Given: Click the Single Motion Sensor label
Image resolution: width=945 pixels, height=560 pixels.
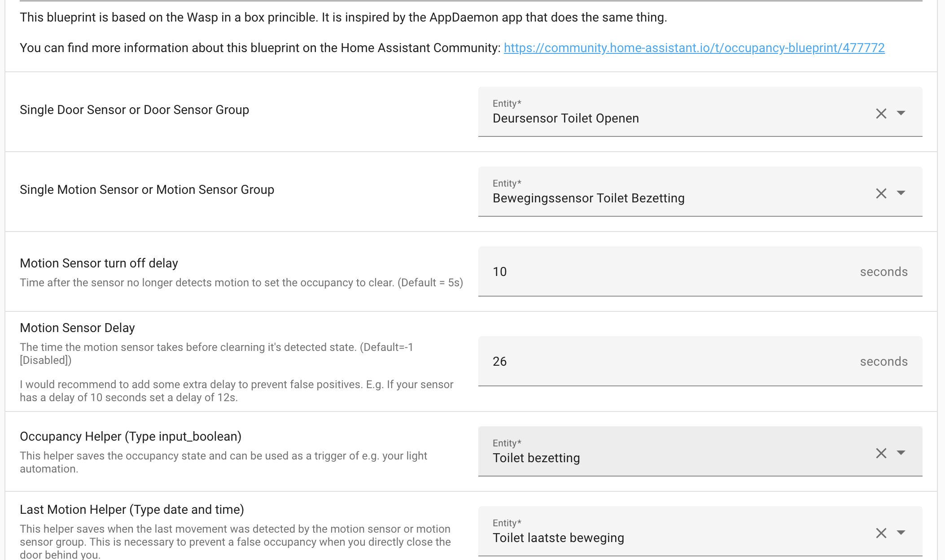Looking at the screenshot, I should tap(147, 190).
